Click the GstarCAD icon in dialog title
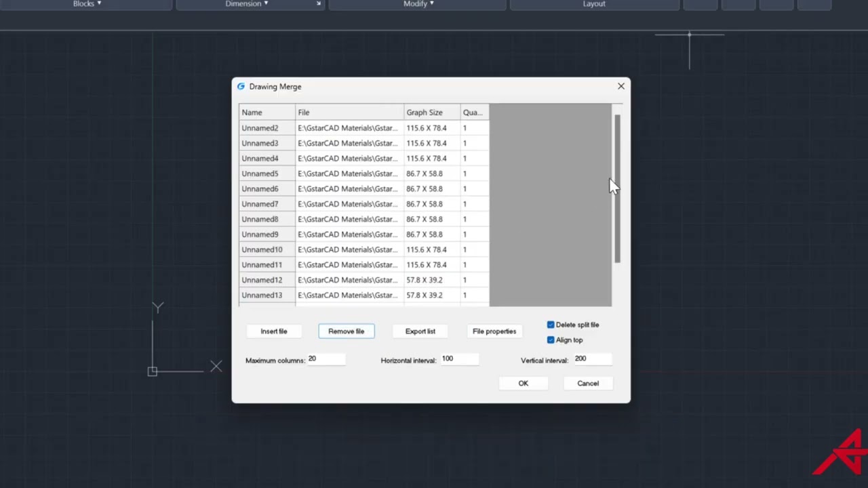Image resolution: width=868 pixels, height=488 pixels. coord(241,87)
